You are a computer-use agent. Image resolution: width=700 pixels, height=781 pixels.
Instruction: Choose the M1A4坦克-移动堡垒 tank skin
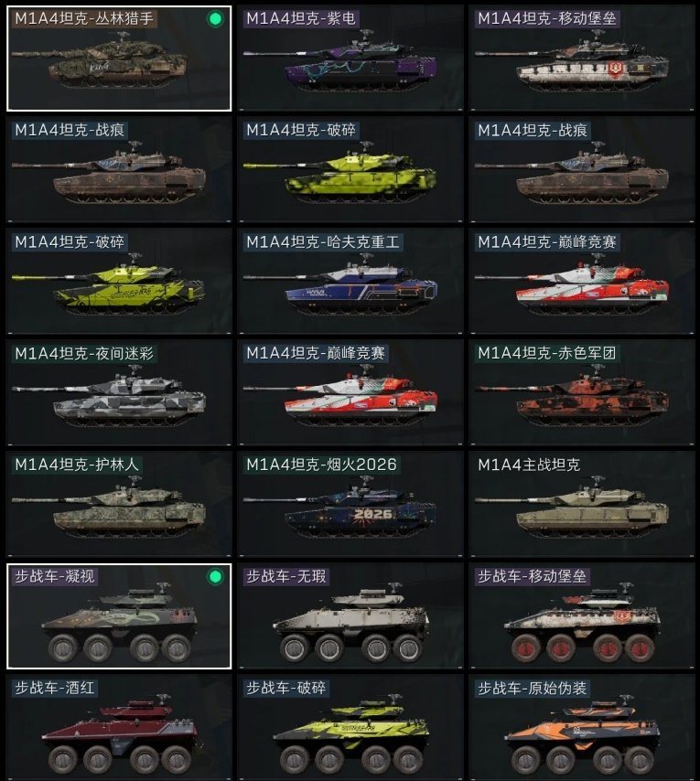(581, 59)
